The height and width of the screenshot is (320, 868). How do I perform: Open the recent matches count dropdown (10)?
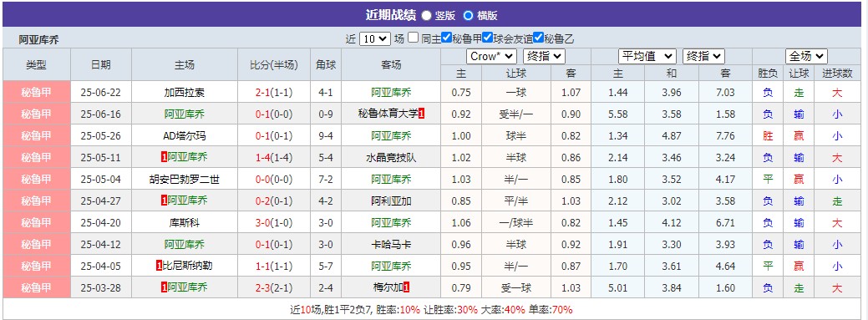tap(375, 38)
